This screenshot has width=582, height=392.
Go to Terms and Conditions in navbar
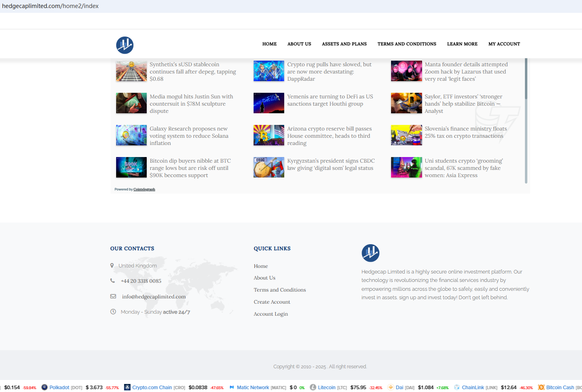(x=406, y=44)
